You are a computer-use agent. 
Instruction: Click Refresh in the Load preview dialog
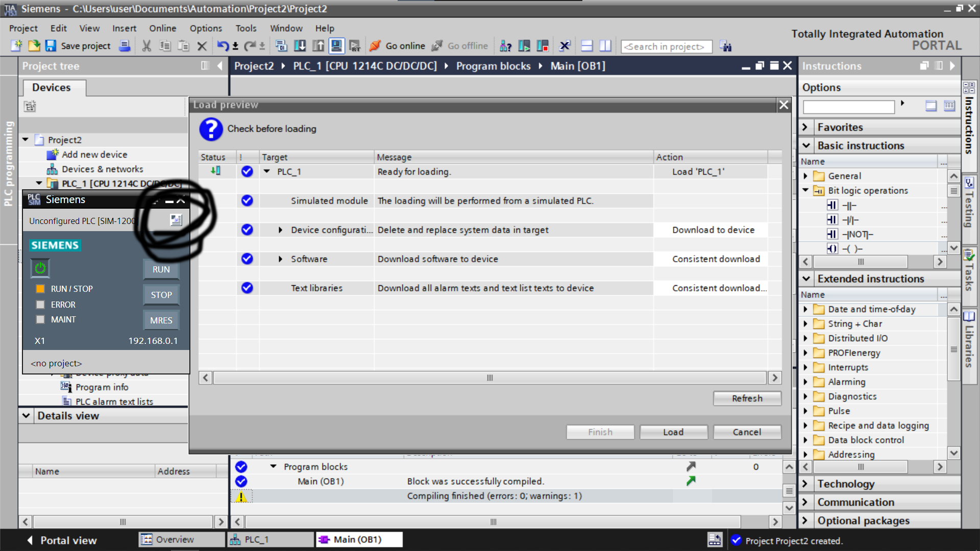click(747, 398)
